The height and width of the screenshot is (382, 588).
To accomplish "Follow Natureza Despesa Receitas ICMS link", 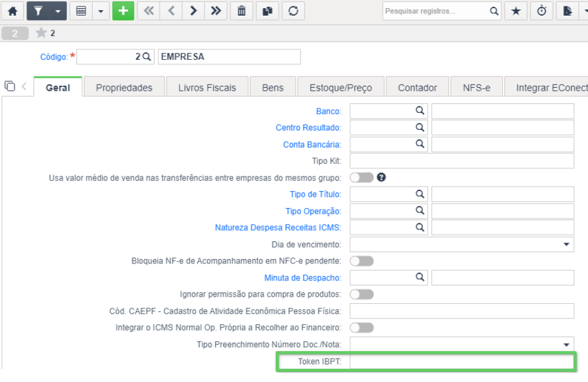I will coord(278,228).
